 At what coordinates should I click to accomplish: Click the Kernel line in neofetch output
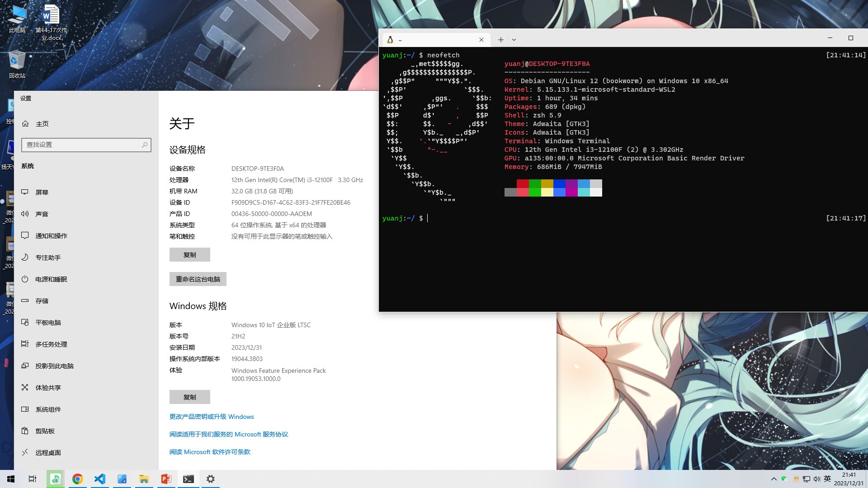[x=590, y=89]
